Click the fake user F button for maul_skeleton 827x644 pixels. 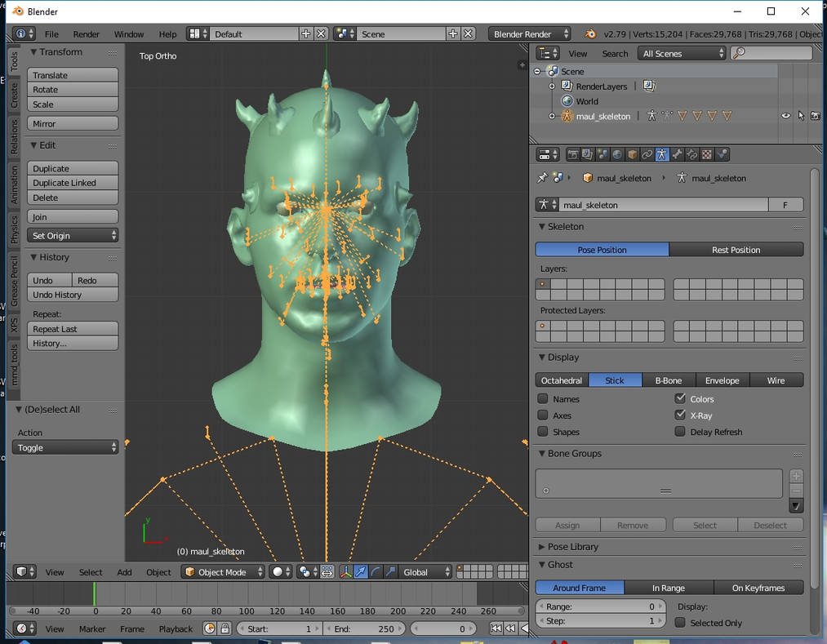785,205
